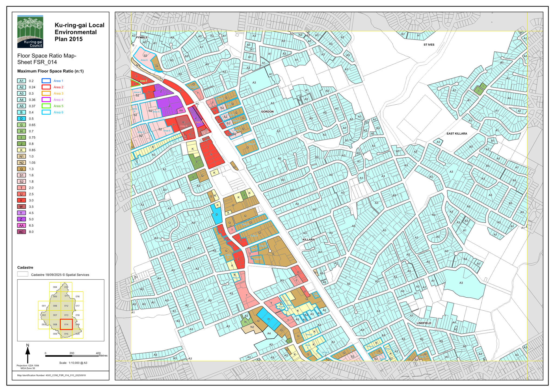Click the Area 4 purple outline symbol
Screen dimensions: 555x392
coord(46,100)
